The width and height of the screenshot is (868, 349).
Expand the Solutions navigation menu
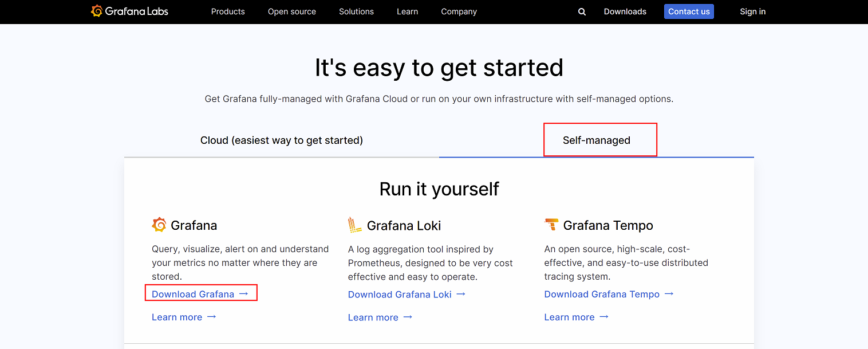point(356,11)
